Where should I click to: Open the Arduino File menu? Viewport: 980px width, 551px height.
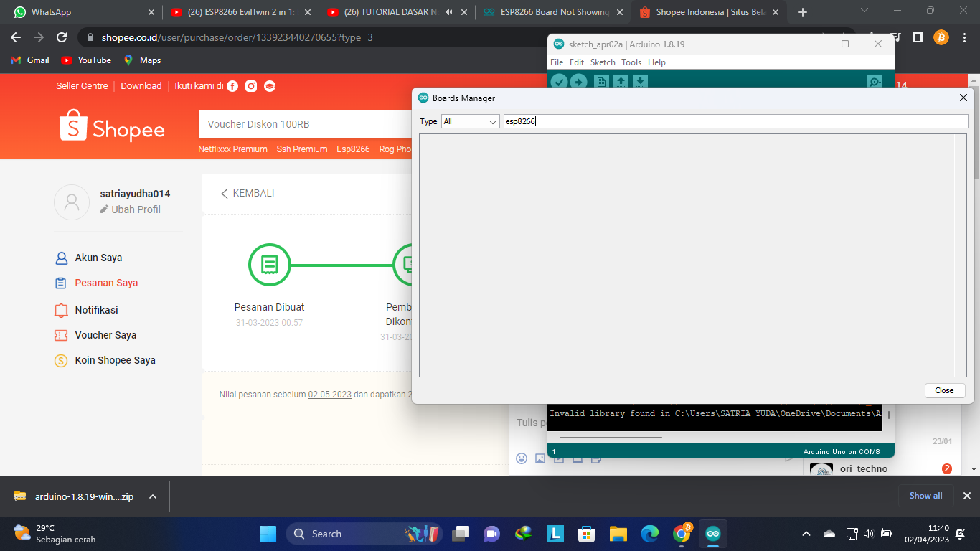(557, 62)
